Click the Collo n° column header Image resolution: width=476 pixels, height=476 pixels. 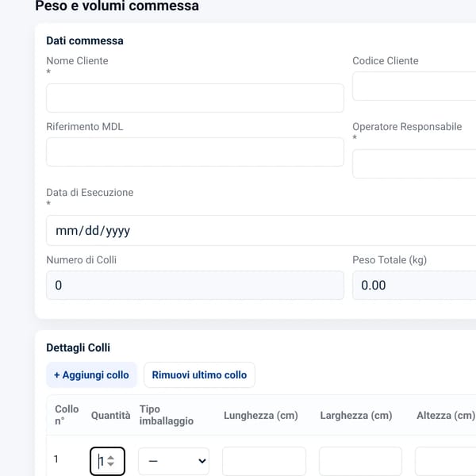pyautogui.click(x=67, y=415)
